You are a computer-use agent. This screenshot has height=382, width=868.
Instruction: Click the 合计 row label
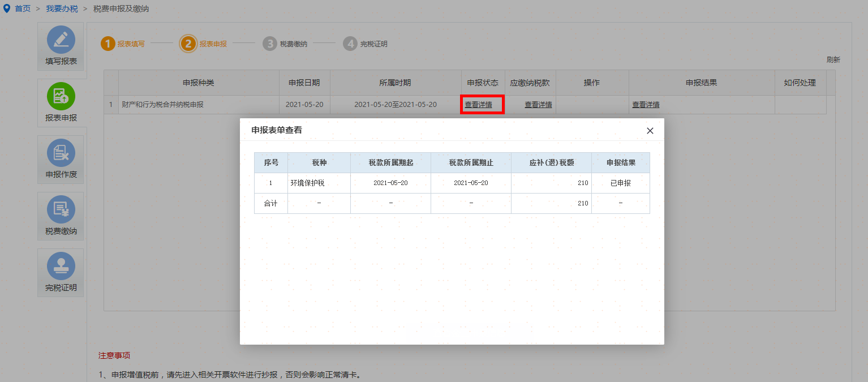point(271,203)
